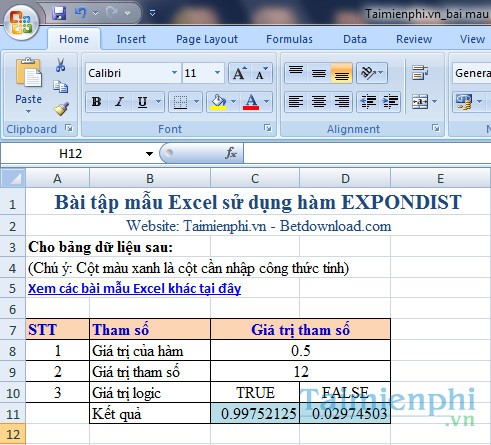
Task: Save the workbook with floppy icon
Action: (x=59, y=13)
